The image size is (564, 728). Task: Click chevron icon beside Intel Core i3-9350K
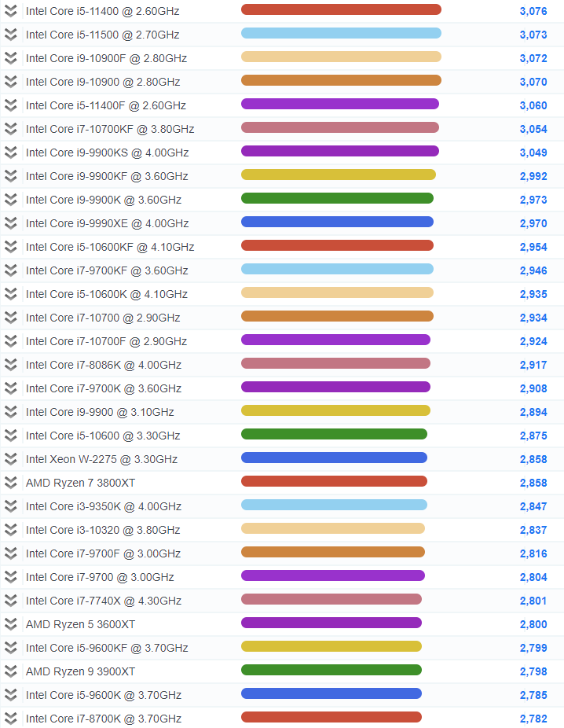pyautogui.click(x=10, y=506)
